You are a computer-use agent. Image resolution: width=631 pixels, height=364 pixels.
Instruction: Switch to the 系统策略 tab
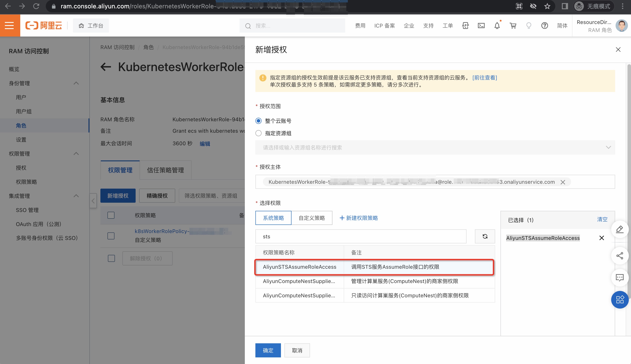click(273, 218)
